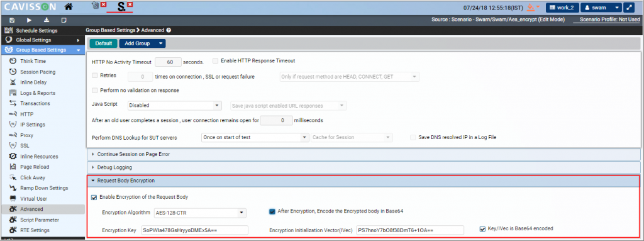Go to the home icon tab

pos(69,6)
